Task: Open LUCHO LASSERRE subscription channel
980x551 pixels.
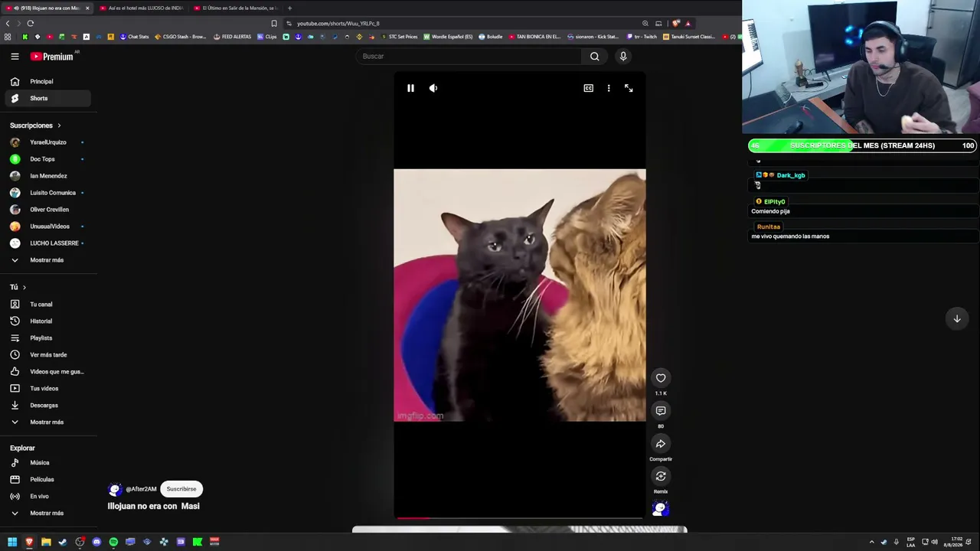Action: (48, 243)
